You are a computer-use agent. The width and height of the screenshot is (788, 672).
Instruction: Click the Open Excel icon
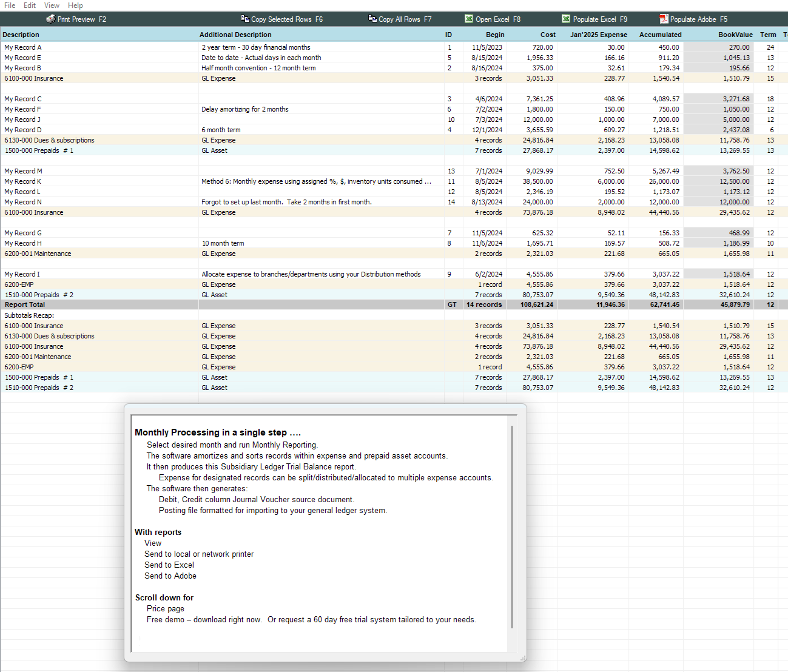(469, 19)
